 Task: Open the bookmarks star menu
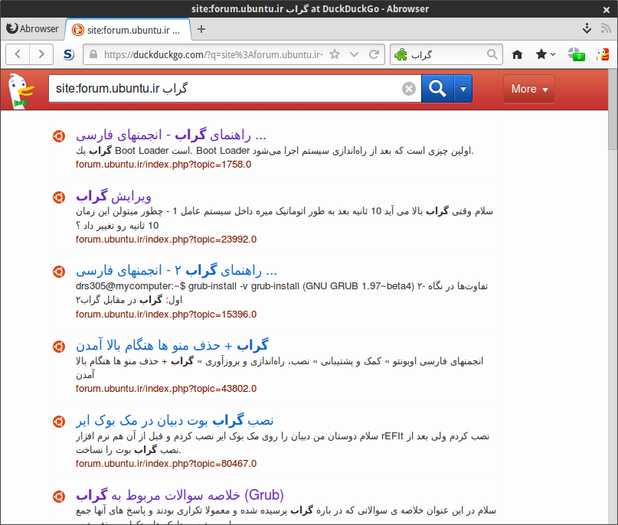click(545, 54)
